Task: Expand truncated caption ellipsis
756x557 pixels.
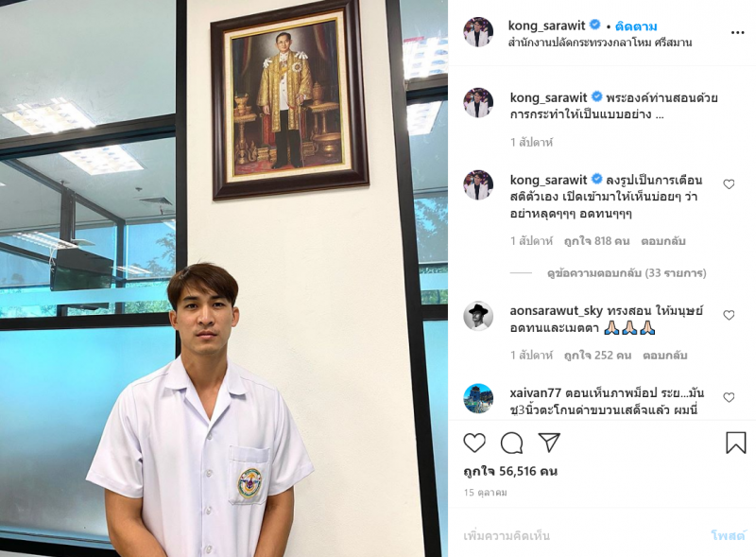Action: [660, 114]
